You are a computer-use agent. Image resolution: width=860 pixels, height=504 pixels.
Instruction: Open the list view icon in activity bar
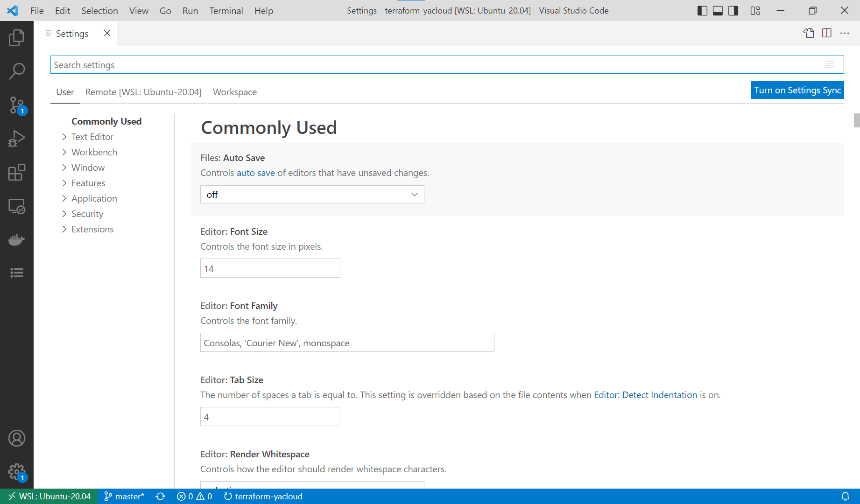(17, 273)
